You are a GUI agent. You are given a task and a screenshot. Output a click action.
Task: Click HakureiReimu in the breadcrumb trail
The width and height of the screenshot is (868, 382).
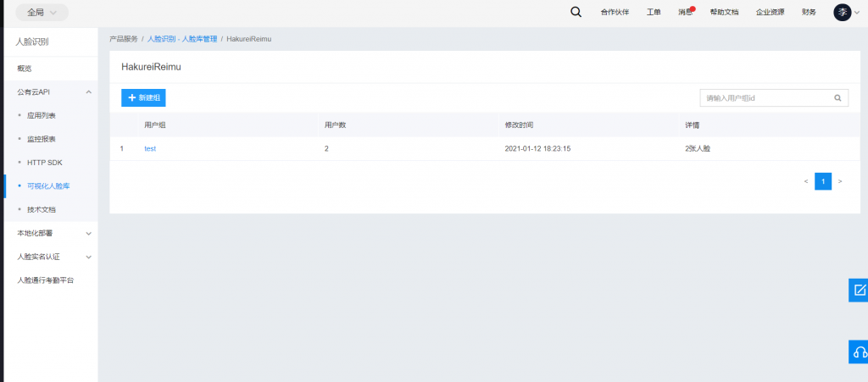pyautogui.click(x=249, y=39)
